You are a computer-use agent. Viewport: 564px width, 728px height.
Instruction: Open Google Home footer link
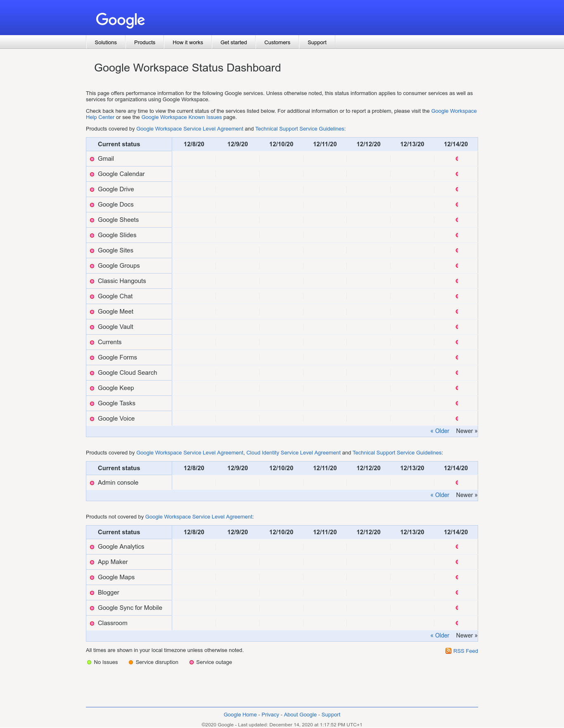[x=240, y=714]
